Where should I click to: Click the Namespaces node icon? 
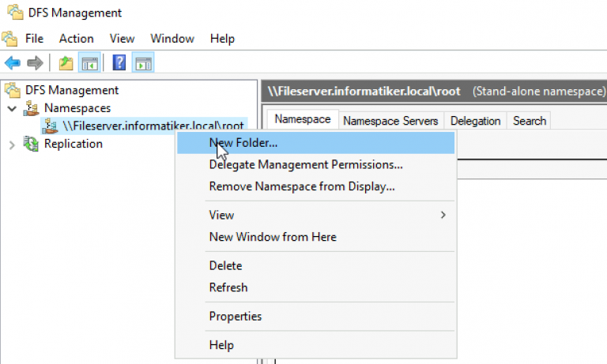tap(32, 108)
